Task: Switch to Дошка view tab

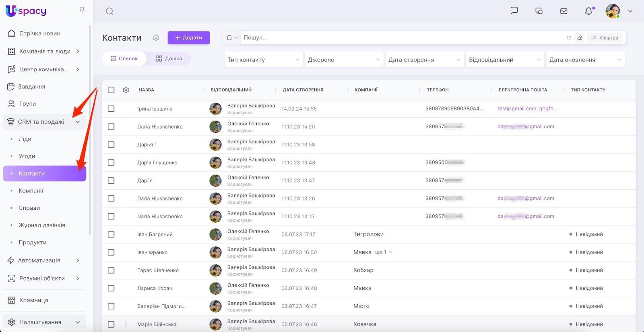Action: pyautogui.click(x=169, y=59)
